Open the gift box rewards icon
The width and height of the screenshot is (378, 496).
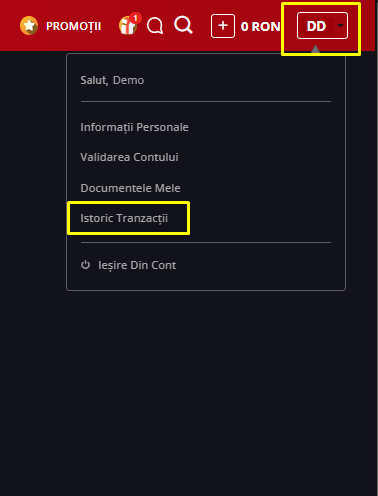coord(128,26)
